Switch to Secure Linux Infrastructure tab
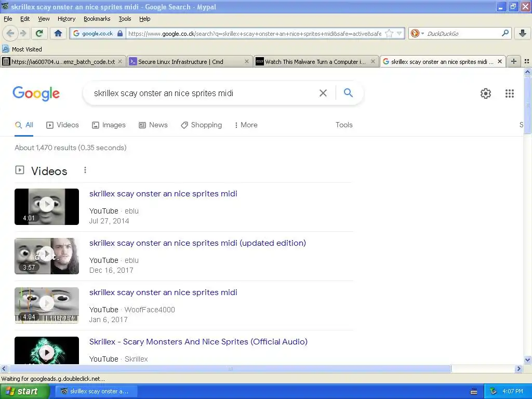 pyautogui.click(x=190, y=62)
